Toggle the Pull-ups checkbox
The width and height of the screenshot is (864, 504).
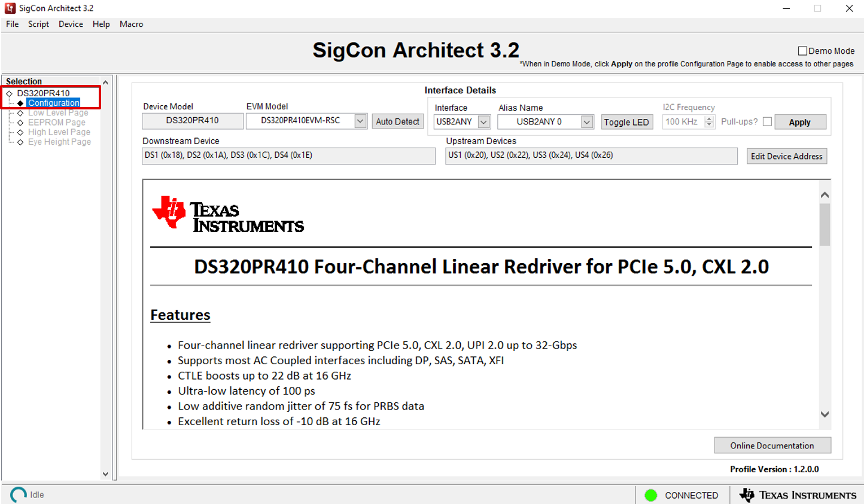(767, 121)
